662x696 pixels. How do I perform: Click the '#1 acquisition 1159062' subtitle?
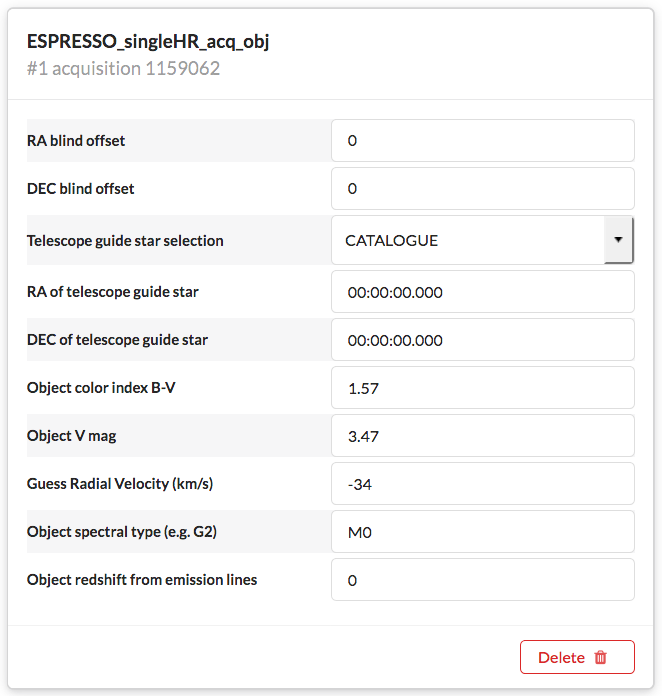pyautogui.click(x=124, y=69)
